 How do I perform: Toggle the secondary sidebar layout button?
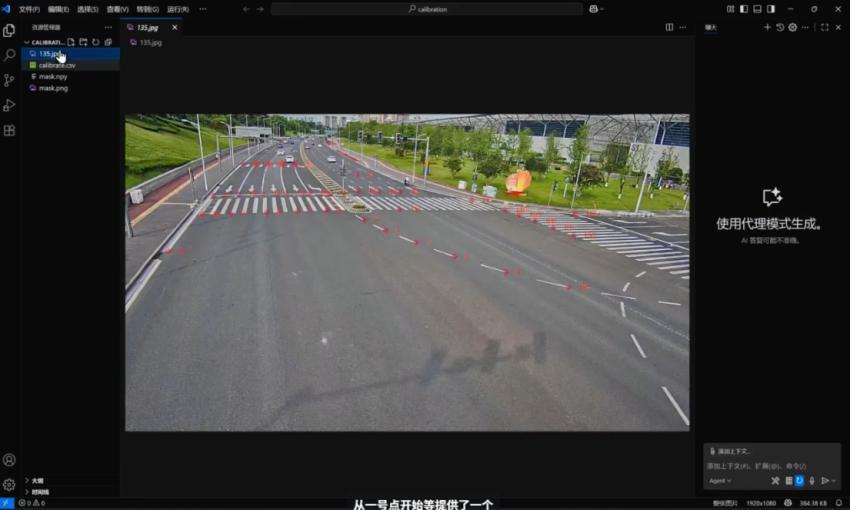[770, 9]
